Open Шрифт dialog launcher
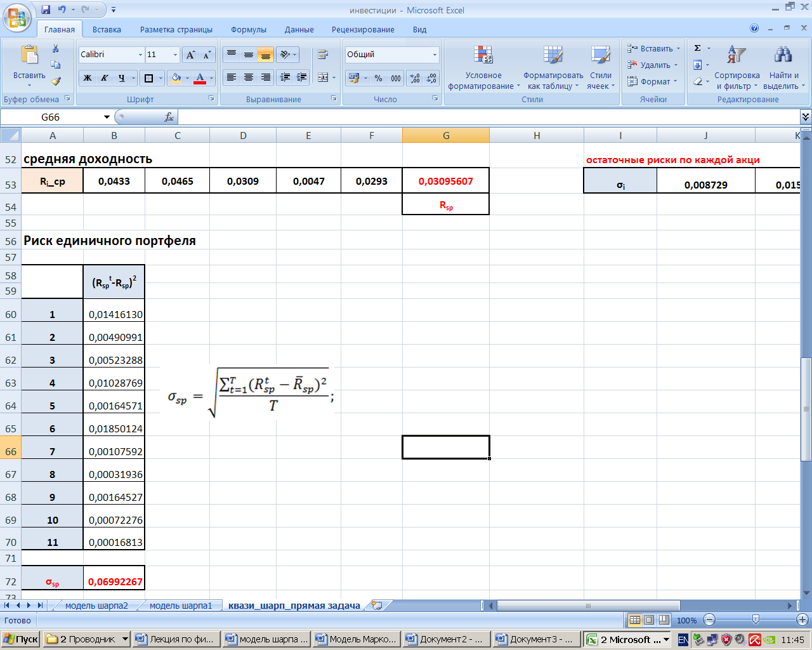This screenshot has height=650, width=812. click(211, 99)
